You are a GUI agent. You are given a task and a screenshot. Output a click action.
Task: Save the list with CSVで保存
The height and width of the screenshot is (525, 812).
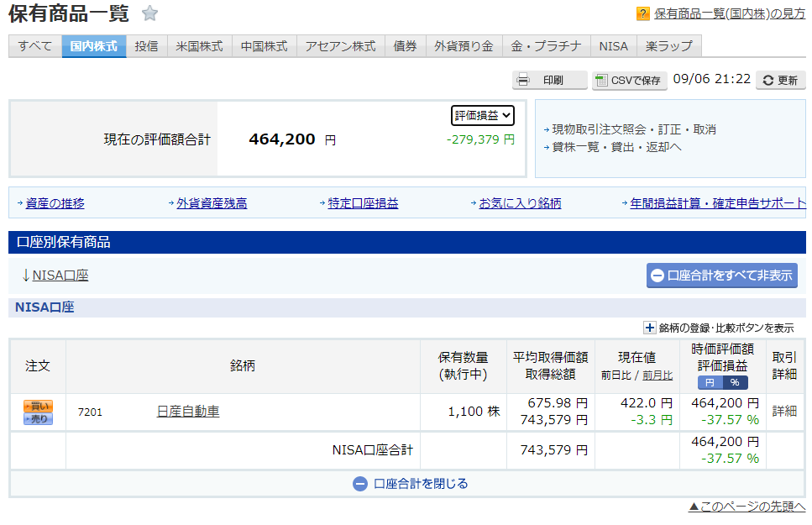tap(629, 80)
